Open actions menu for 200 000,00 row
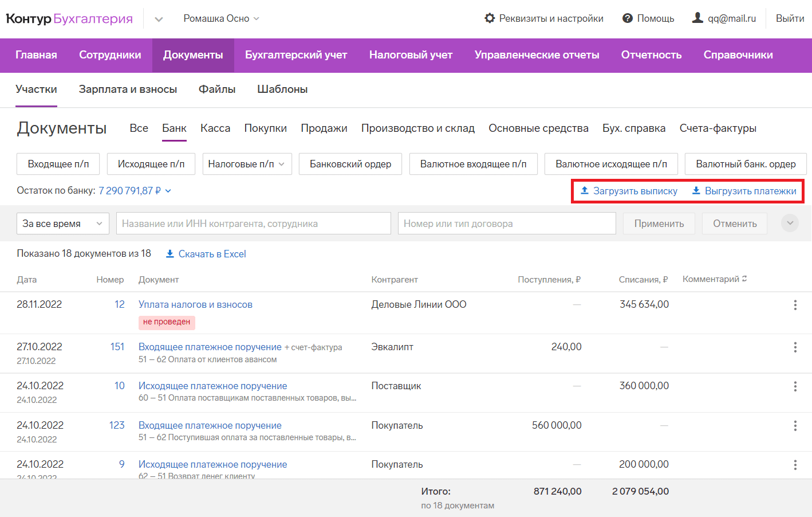 (795, 465)
